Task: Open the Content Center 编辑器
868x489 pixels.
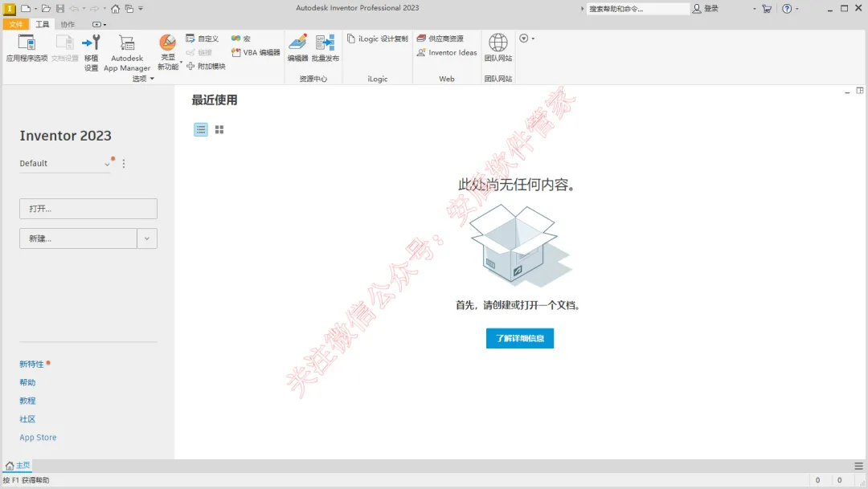Action: (298, 48)
